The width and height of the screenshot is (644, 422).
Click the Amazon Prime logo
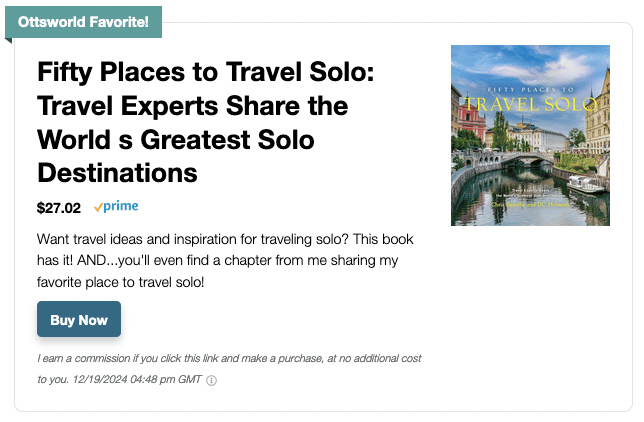pyautogui.click(x=116, y=206)
